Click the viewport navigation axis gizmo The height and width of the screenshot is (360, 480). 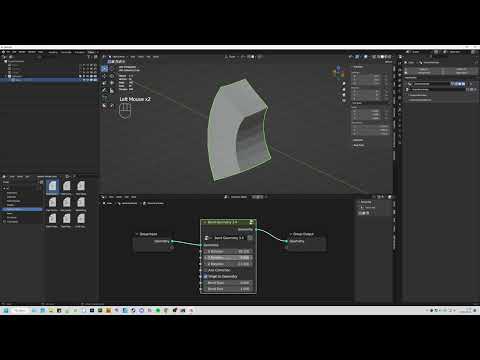(338, 72)
